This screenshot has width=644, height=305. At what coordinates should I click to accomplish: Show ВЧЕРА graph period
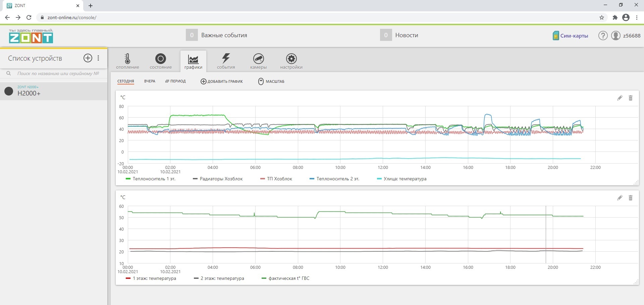click(150, 81)
